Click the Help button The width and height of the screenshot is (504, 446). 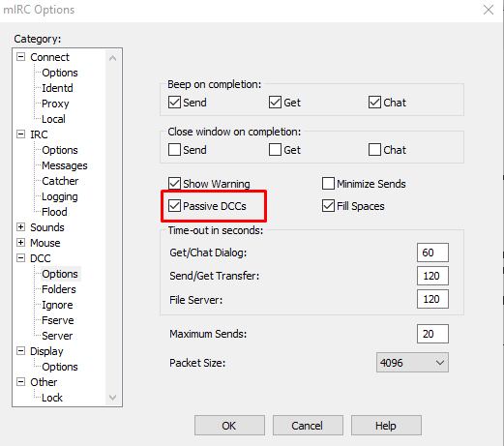(386, 426)
